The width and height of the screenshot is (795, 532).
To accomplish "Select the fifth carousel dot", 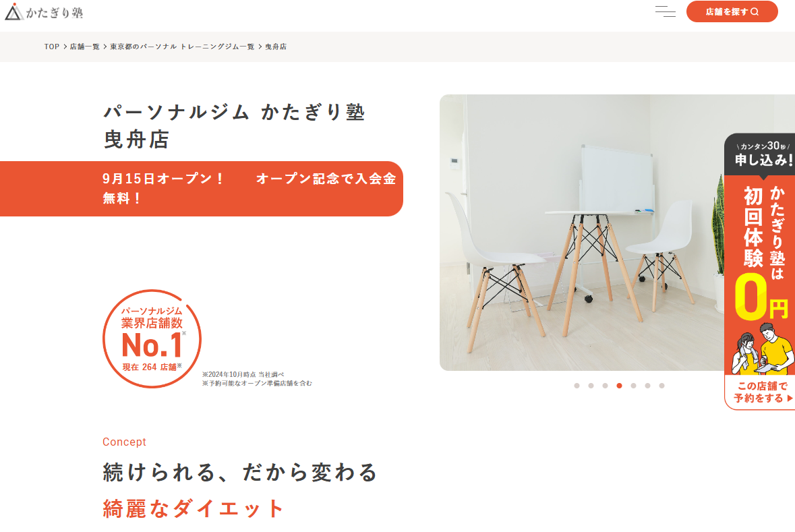I will tap(633, 386).
